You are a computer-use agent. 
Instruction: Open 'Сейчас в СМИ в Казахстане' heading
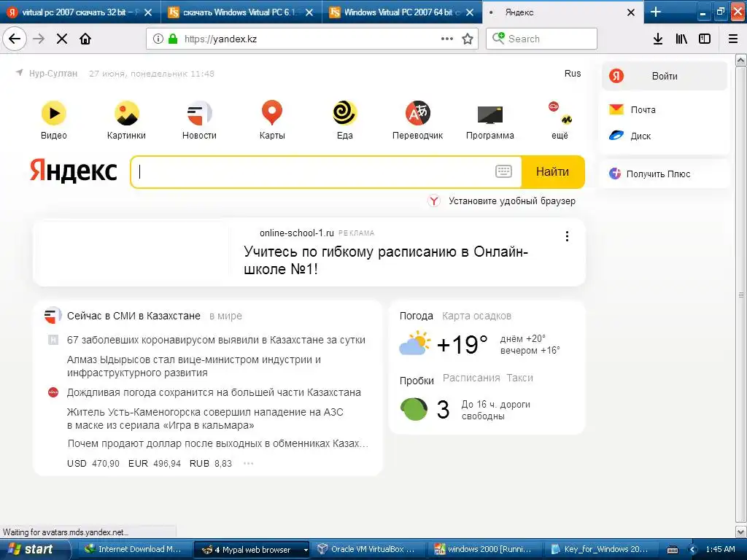[133, 316]
